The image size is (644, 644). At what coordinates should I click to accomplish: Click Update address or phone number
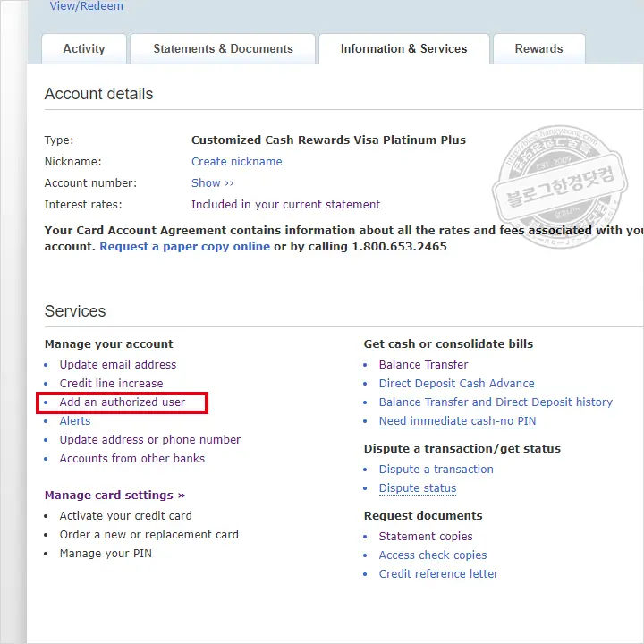pyautogui.click(x=150, y=440)
